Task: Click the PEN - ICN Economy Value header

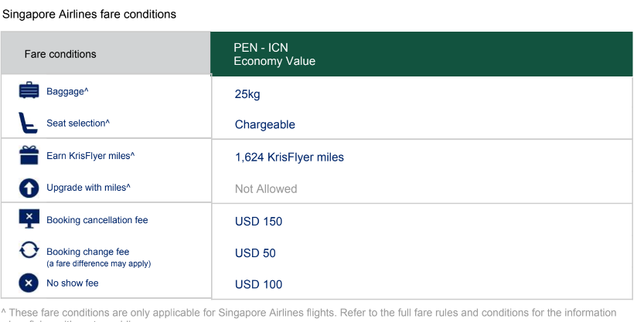Action: click(274, 54)
